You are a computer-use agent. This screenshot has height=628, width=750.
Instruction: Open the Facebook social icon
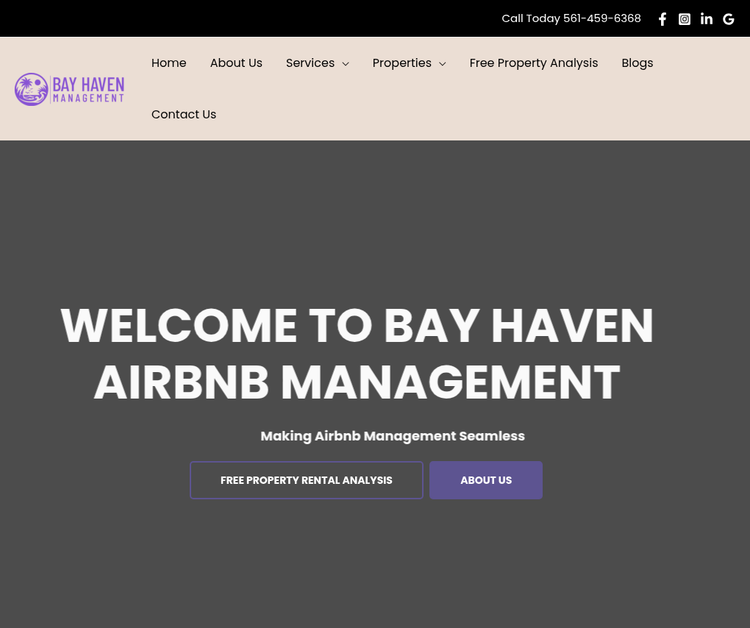(x=662, y=19)
